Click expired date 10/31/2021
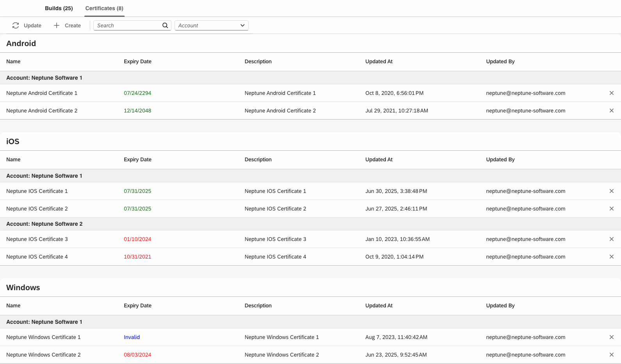Viewport: 621px width, 364px height. (x=137, y=257)
